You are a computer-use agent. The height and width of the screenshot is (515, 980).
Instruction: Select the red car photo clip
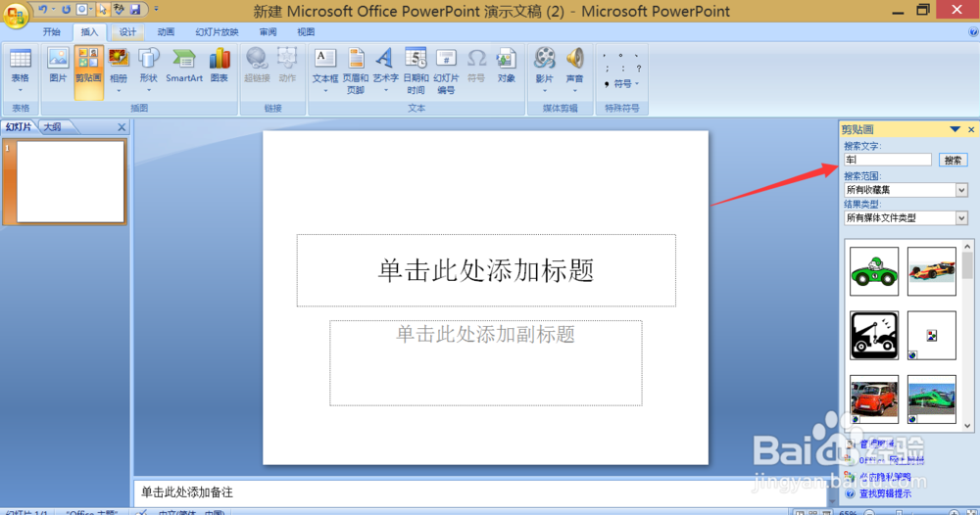[874, 398]
